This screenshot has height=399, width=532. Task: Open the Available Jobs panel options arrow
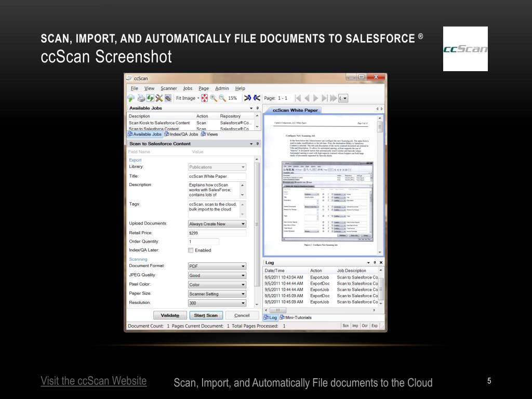click(x=251, y=108)
